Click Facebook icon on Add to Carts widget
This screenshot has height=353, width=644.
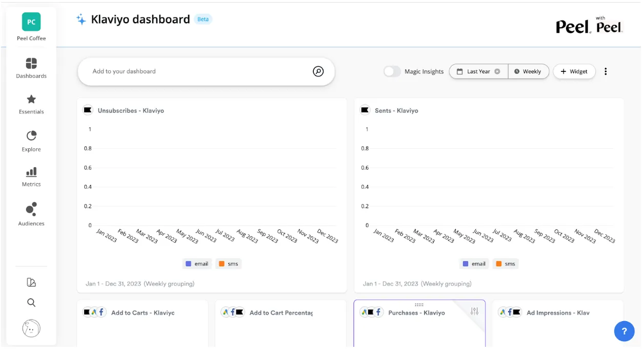click(101, 312)
